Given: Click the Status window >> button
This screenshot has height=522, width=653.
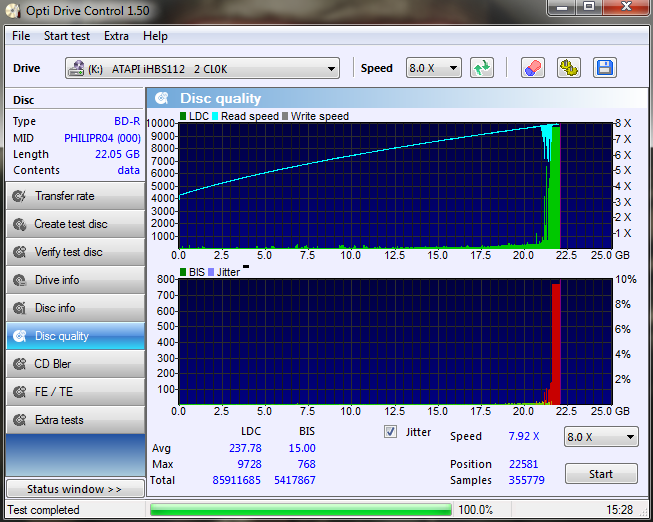Looking at the screenshot, I should point(75,489).
